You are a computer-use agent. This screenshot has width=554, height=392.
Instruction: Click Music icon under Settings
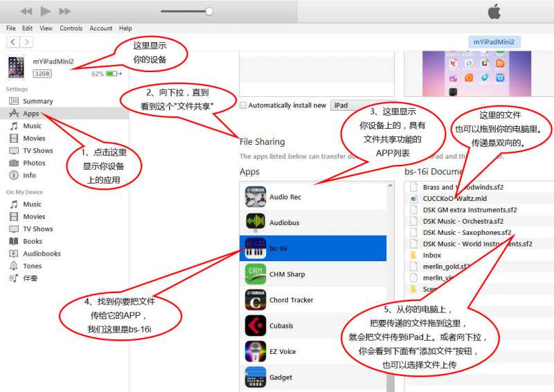coord(14,126)
